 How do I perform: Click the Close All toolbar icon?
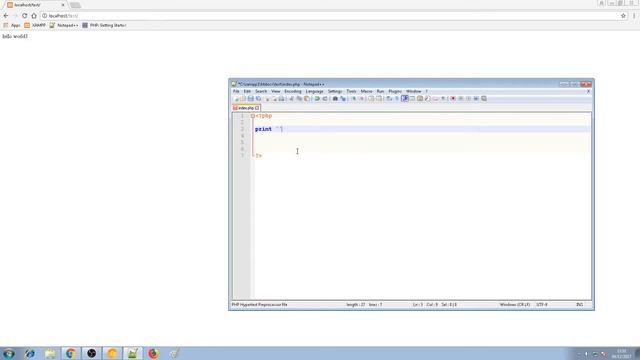(x=274, y=98)
